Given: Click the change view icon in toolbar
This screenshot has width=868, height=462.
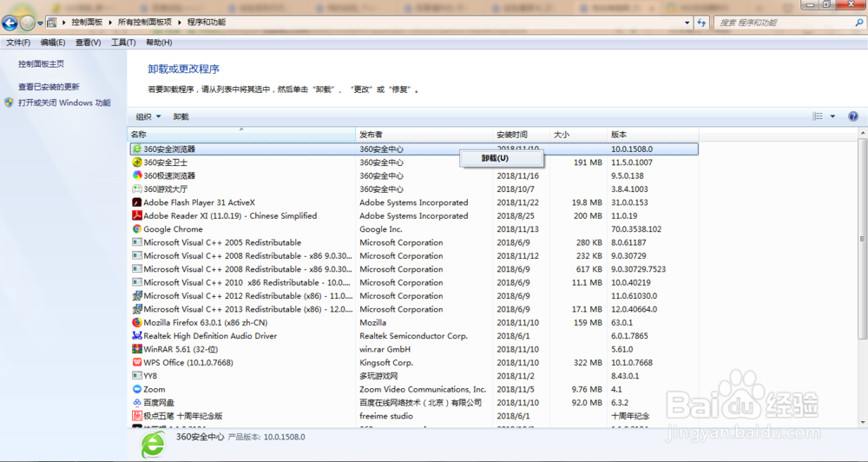Looking at the screenshot, I should tap(818, 116).
